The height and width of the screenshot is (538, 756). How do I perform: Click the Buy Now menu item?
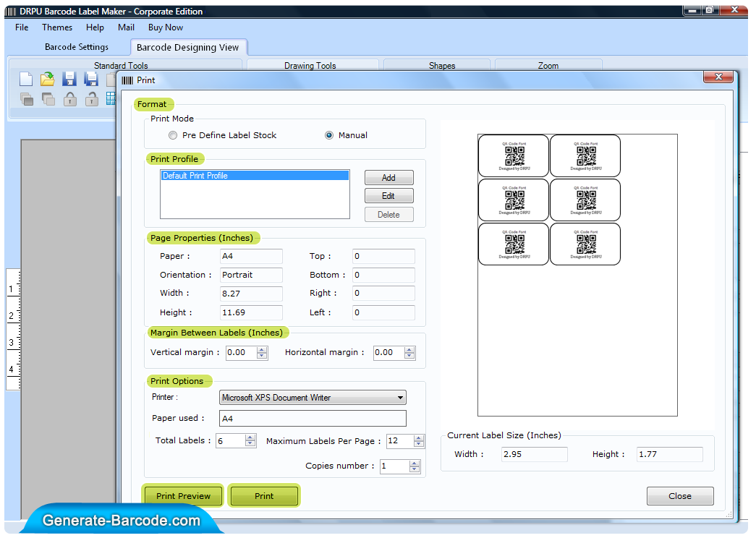(x=166, y=27)
